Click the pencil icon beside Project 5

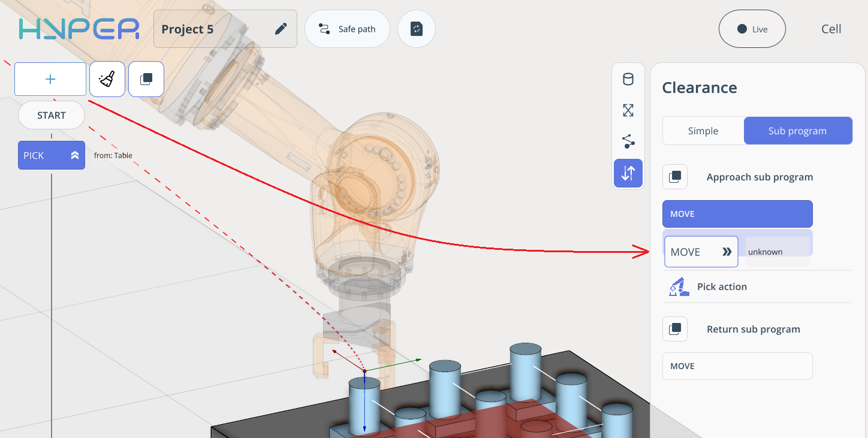point(281,29)
